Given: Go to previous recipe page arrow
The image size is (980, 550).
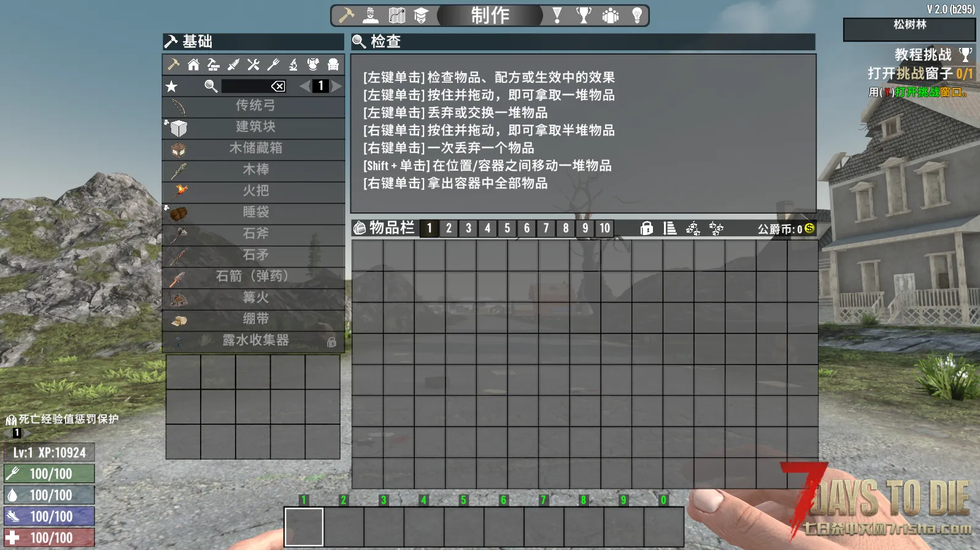Looking at the screenshot, I should [x=305, y=87].
